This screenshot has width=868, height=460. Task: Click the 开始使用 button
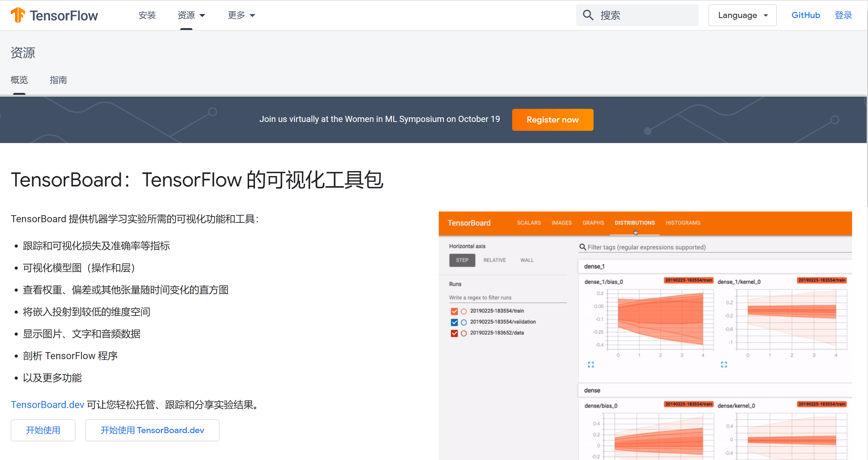coord(43,430)
